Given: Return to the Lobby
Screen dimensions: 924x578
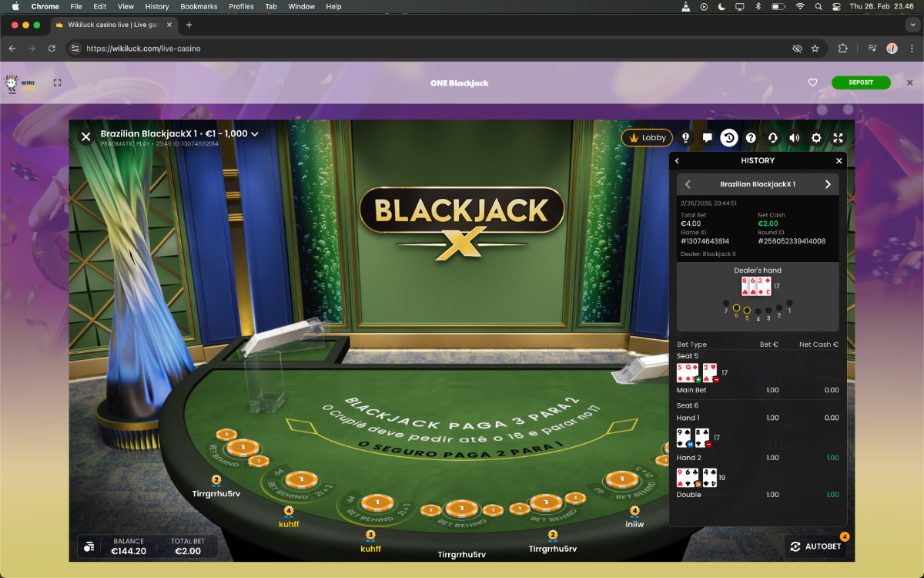Looking at the screenshot, I should click(647, 138).
